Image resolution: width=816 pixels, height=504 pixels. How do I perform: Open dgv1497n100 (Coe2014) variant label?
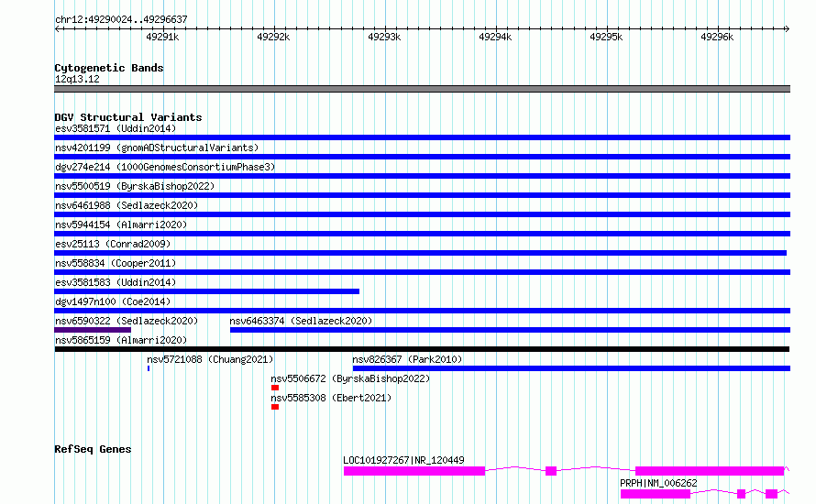113,301
